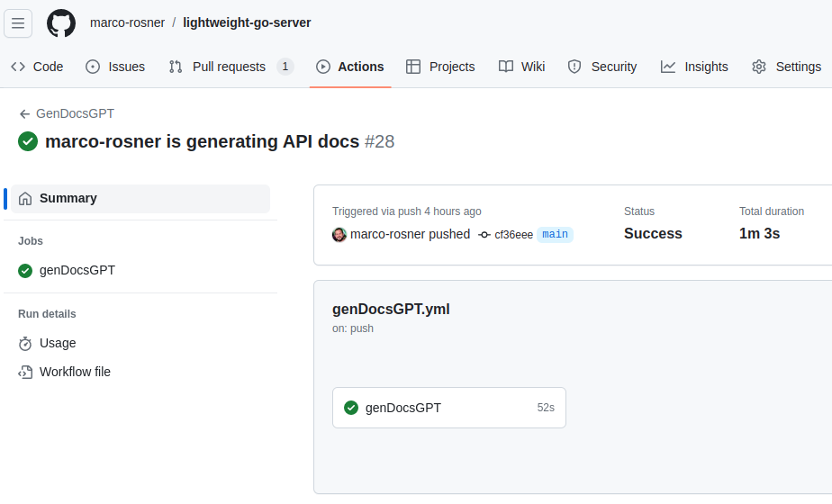Viewport: 832px width, 504px height.
Task: Open the genDocsGPT job card in graph
Action: (x=449, y=408)
